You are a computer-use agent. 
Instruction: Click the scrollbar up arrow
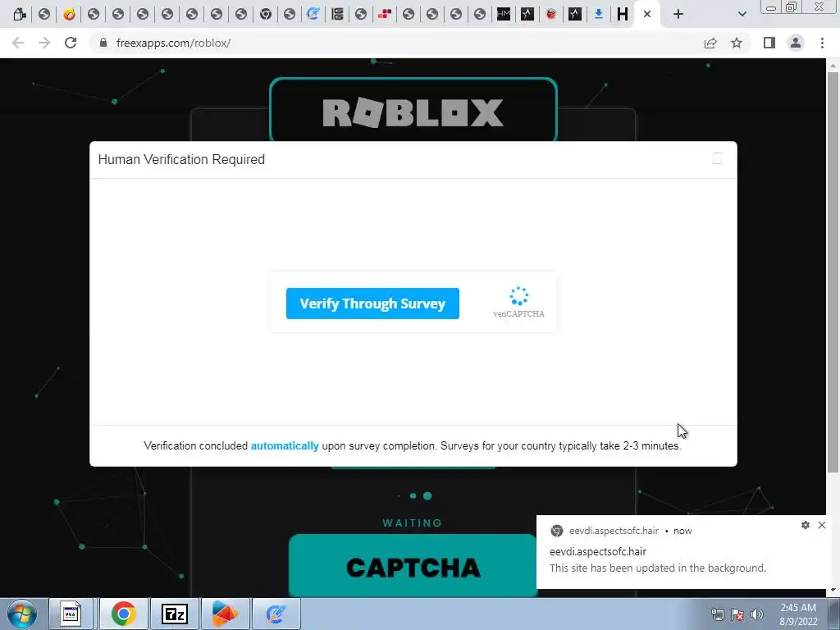(833, 65)
